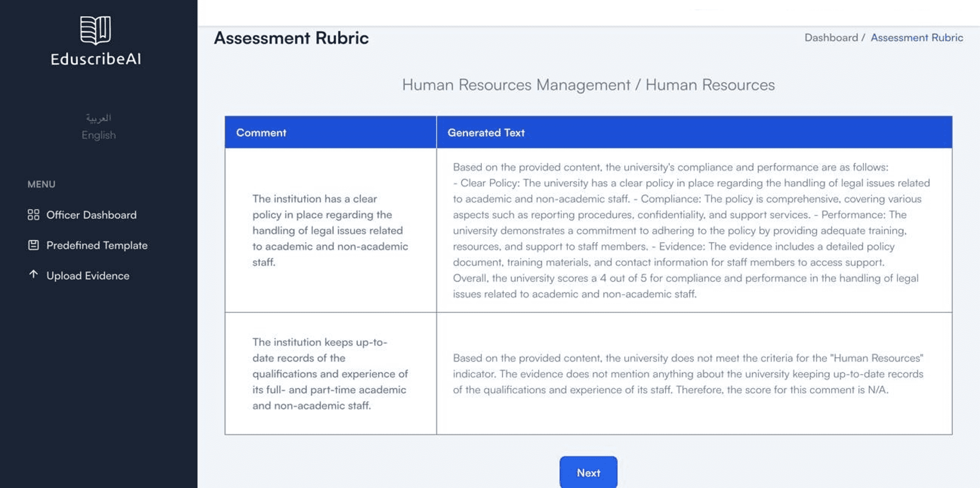Image resolution: width=980 pixels, height=488 pixels.
Task: Switch language to Arabic
Action: click(x=99, y=118)
